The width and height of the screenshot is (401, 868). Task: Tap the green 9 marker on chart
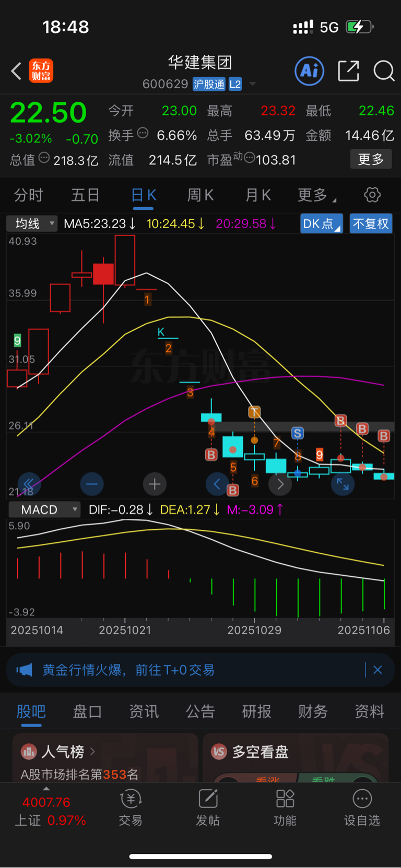(17, 341)
